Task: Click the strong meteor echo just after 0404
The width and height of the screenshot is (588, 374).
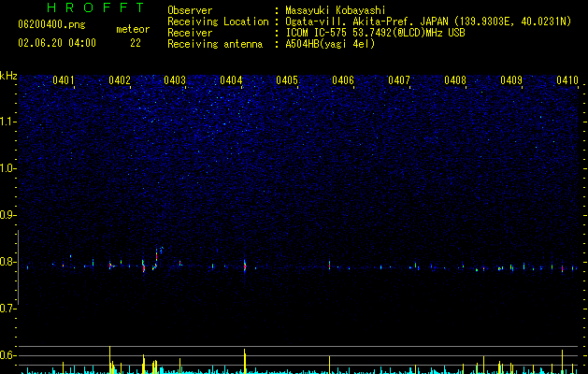Action: tap(245, 266)
